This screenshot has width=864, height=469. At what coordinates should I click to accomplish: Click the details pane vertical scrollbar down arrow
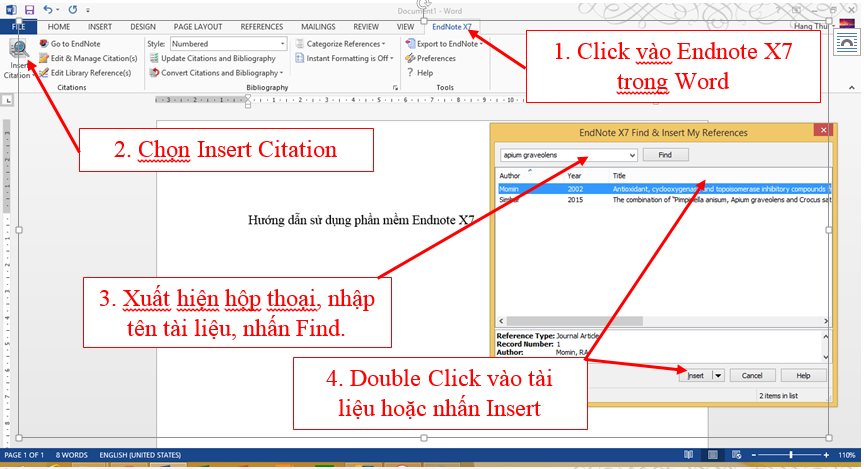825,357
